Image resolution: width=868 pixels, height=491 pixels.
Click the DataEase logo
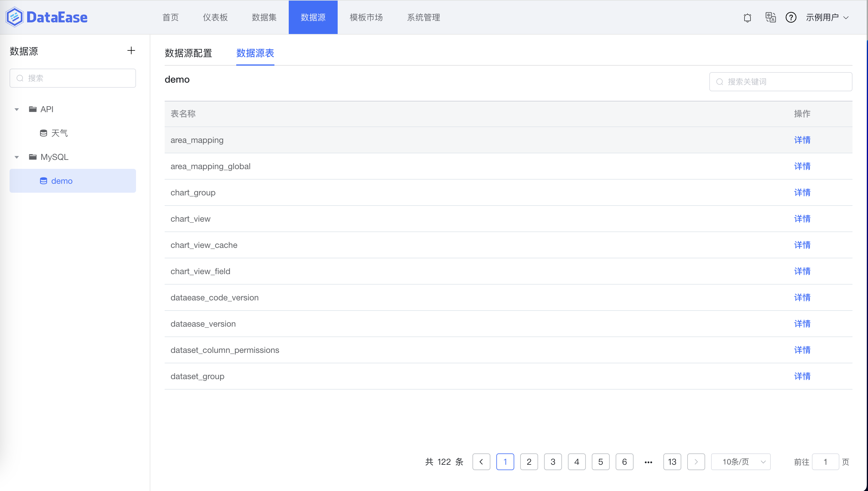47,17
